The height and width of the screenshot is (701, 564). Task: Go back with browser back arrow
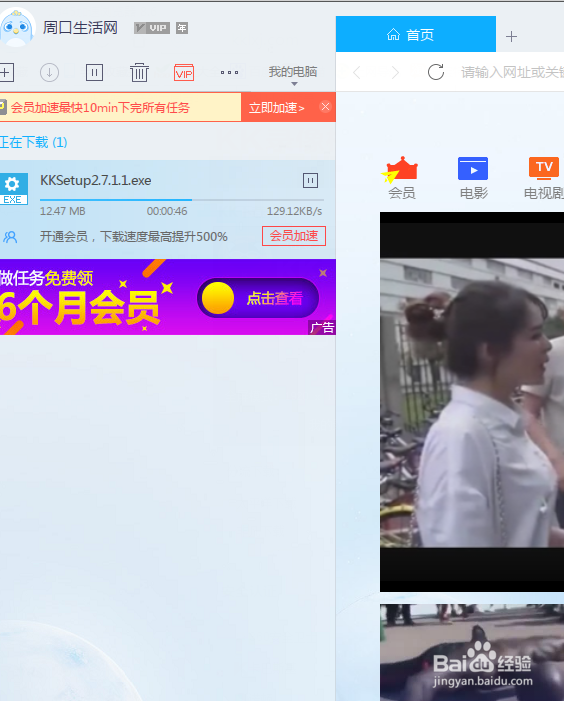[357, 72]
